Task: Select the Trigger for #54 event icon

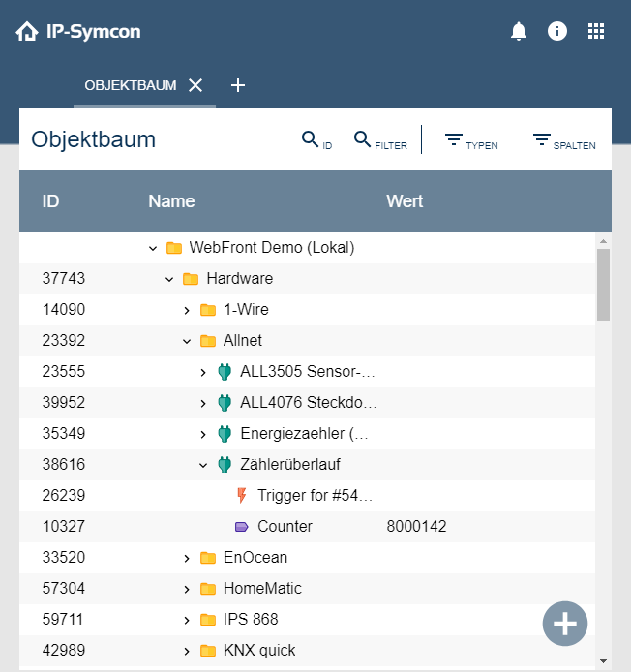Action: [x=242, y=496]
